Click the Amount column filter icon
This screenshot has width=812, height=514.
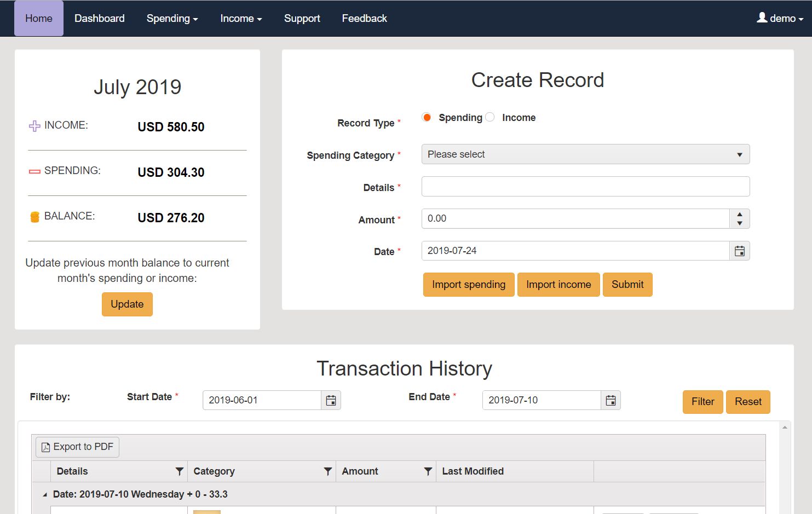[428, 471]
